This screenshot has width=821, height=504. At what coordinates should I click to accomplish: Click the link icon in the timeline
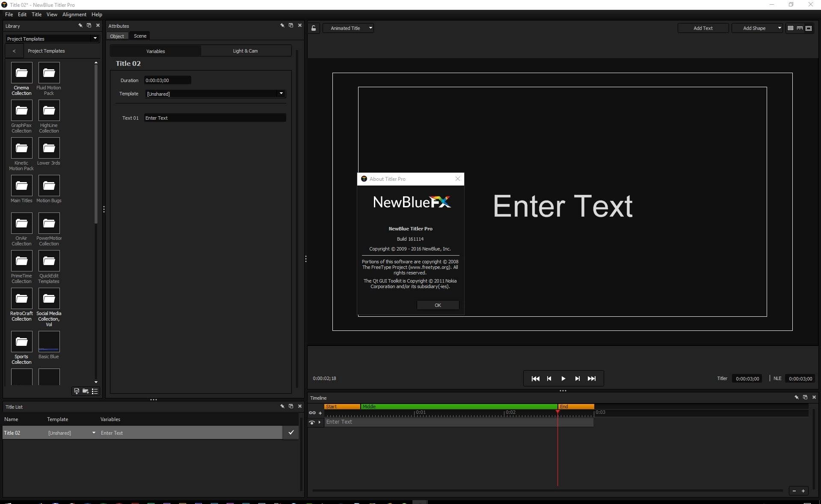(x=312, y=413)
